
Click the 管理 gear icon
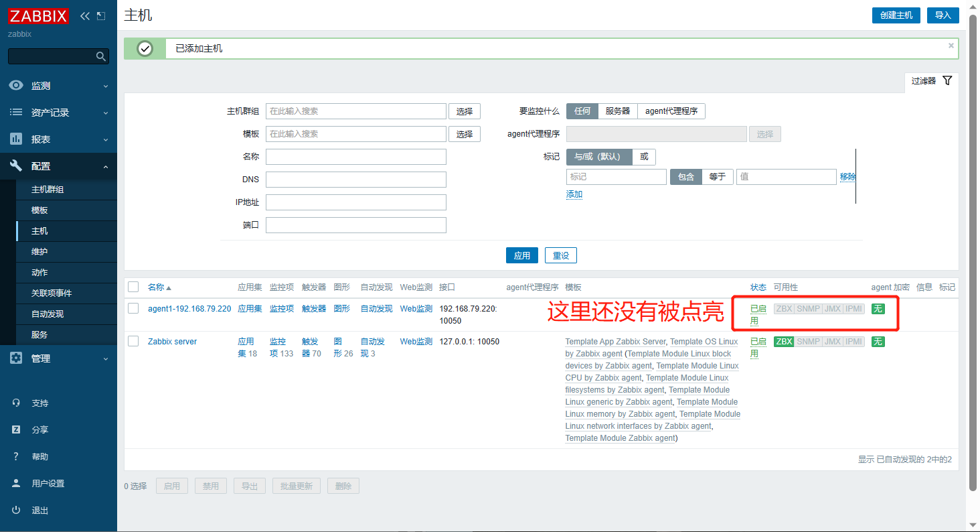16,358
